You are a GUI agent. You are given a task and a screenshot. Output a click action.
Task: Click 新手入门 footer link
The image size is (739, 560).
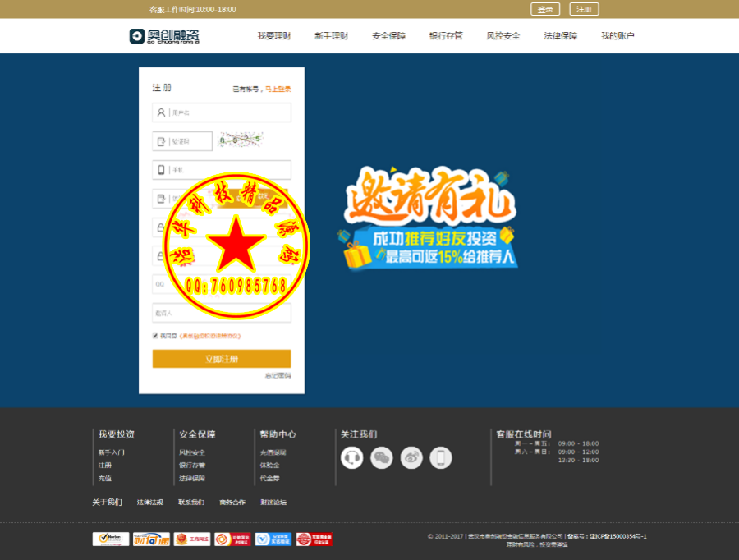point(111,452)
